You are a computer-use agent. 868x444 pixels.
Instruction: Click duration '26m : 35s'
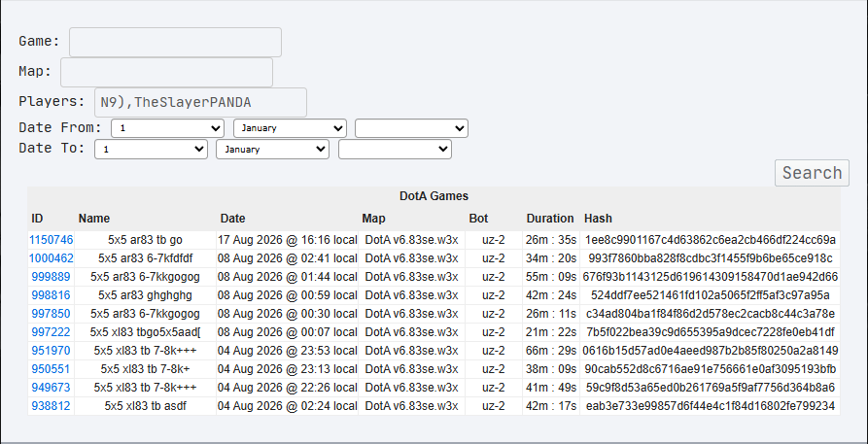pos(551,240)
